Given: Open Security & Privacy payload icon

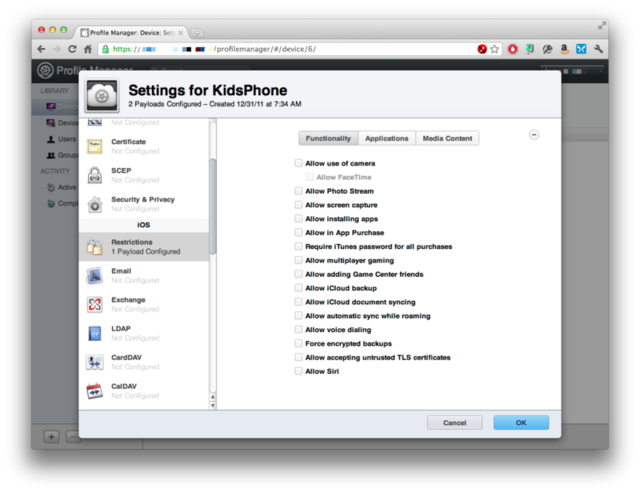Looking at the screenshot, I should click(x=95, y=204).
